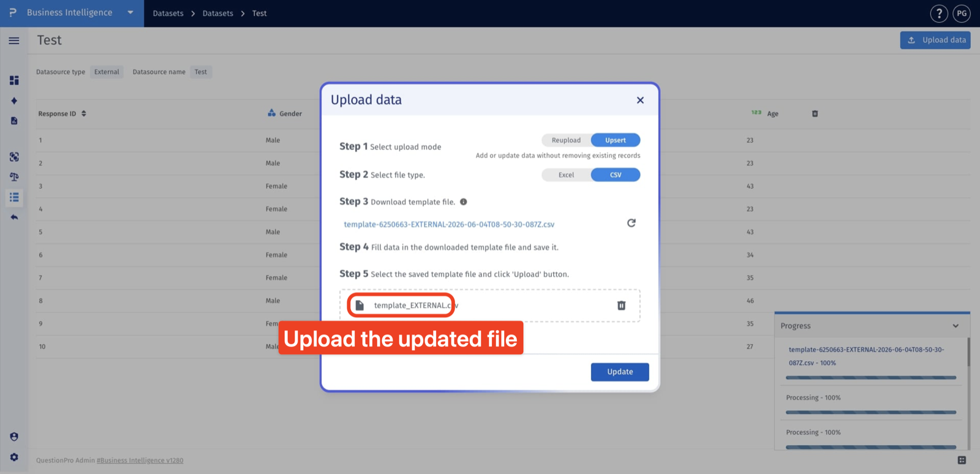Open the user shield admin icon
This screenshot has height=474, width=980.
point(14,437)
